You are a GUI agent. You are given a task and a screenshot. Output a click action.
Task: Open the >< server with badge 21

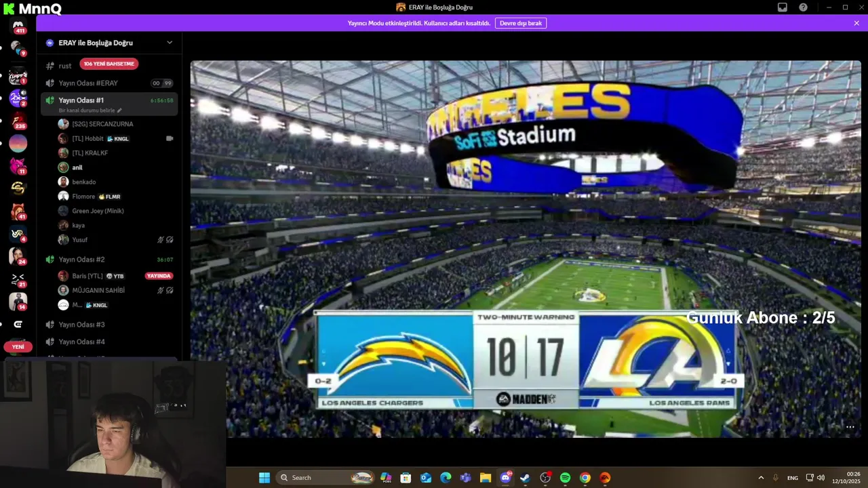click(x=18, y=279)
